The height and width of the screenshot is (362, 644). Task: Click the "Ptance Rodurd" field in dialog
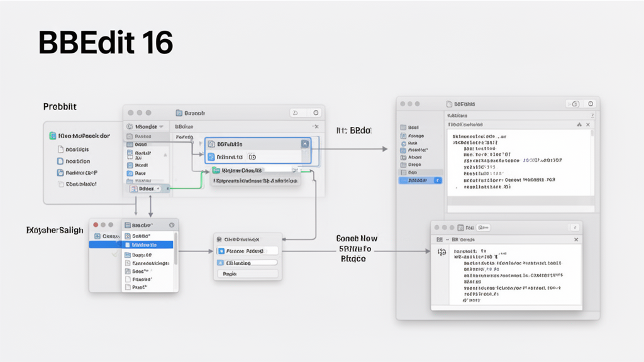[248, 251]
